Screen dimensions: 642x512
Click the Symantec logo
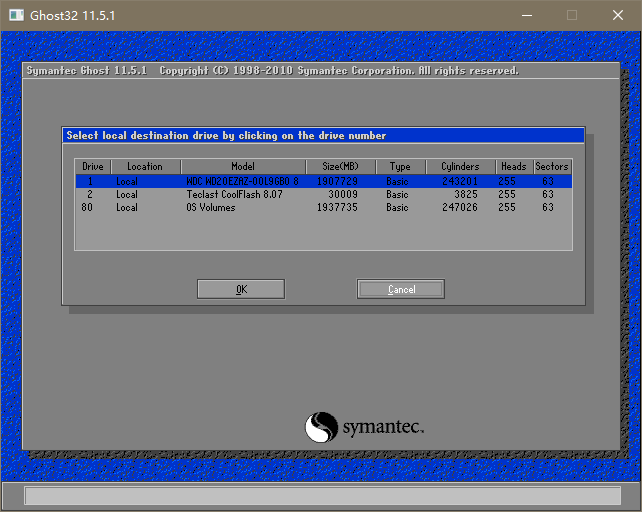point(364,427)
